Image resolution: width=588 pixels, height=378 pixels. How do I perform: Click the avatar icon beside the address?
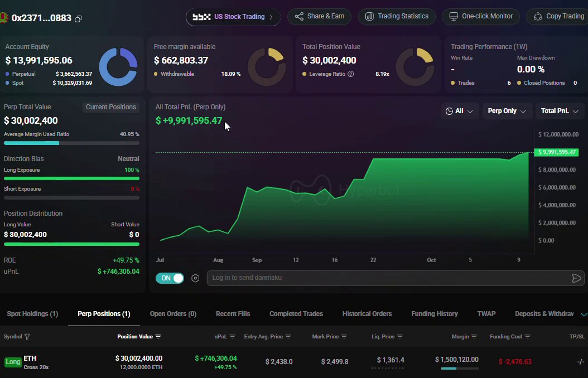pyautogui.click(x=4, y=18)
